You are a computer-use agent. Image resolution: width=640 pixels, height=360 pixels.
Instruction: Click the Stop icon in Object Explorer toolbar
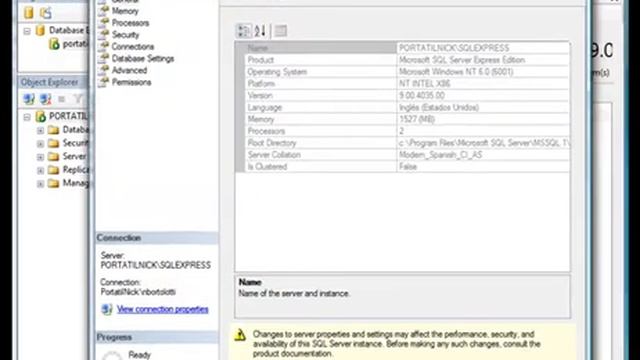pyautogui.click(x=62, y=99)
